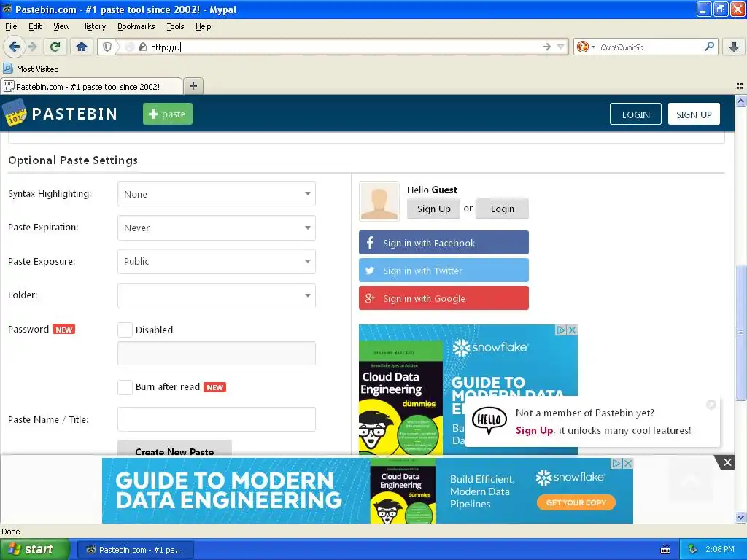This screenshot has width=747, height=560.
Task: Open the Windows start menu
Action: point(34,549)
